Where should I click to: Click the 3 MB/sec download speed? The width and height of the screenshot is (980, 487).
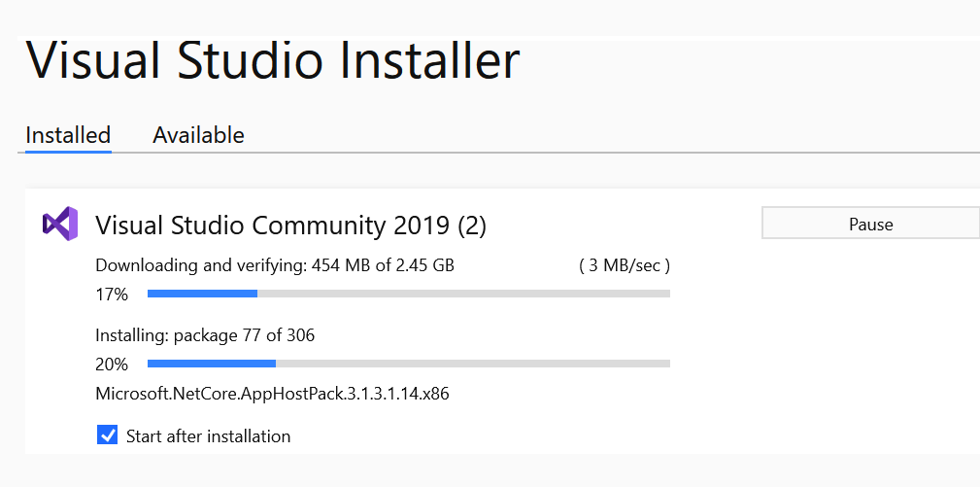[625, 265]
